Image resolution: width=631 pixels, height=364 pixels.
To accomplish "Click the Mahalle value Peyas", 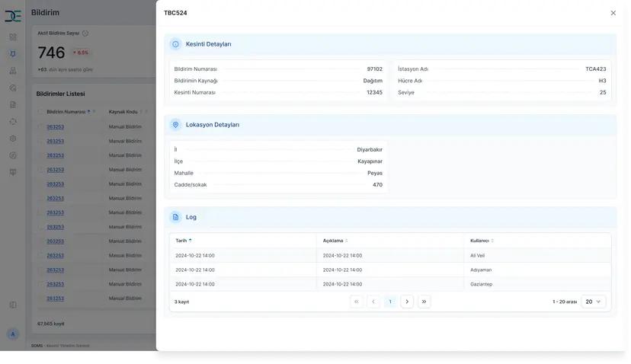I will [375, 173].
